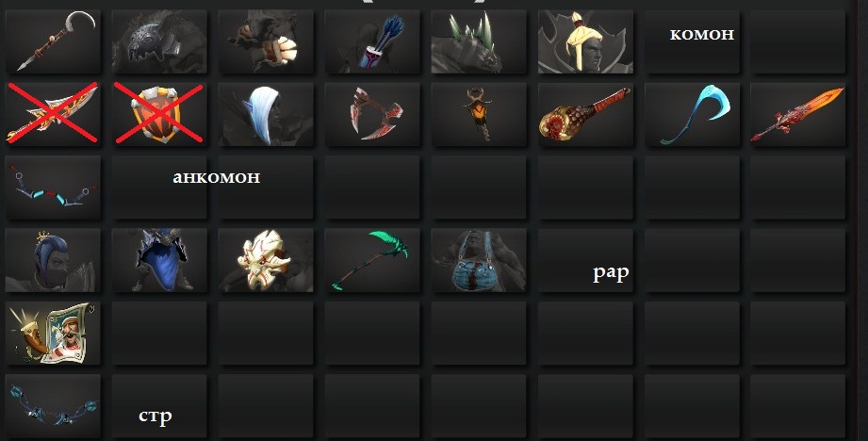Choose the white long hair item
Screen dimensions: 868x441
point(266,114)
